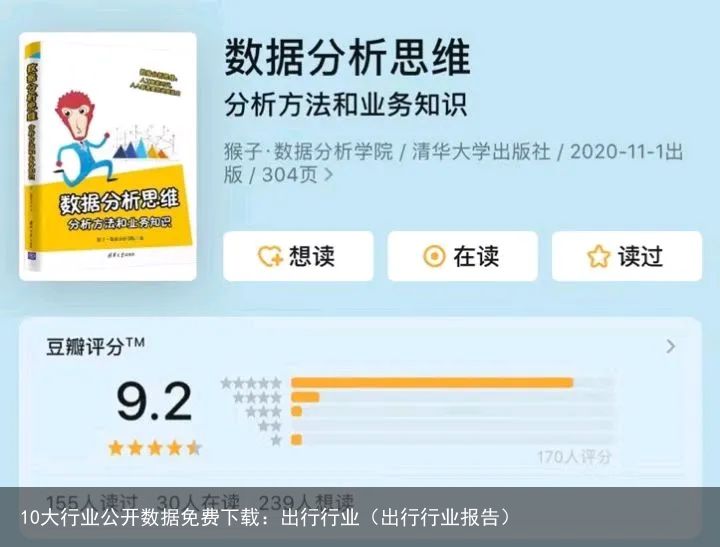Click the four-star rating bar
The width and height of the screenshot is (720, 547).
click(452, 397)
